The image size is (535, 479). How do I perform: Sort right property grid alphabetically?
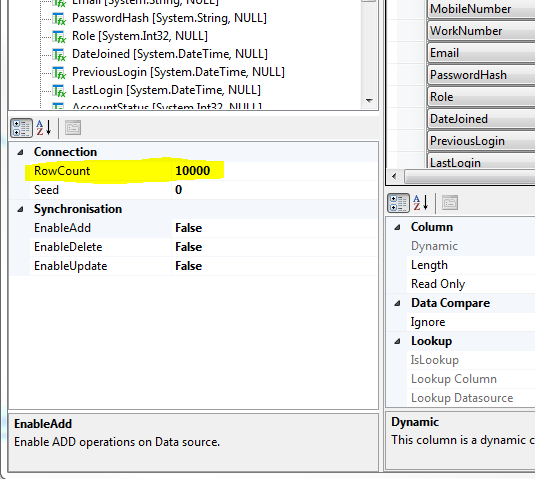coord(421,203)
